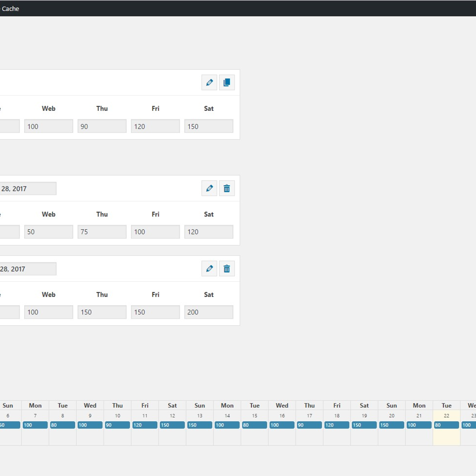476x476 pixels.
Task: Click the 100 price badge on Wed 16
Action: [282, 425]
